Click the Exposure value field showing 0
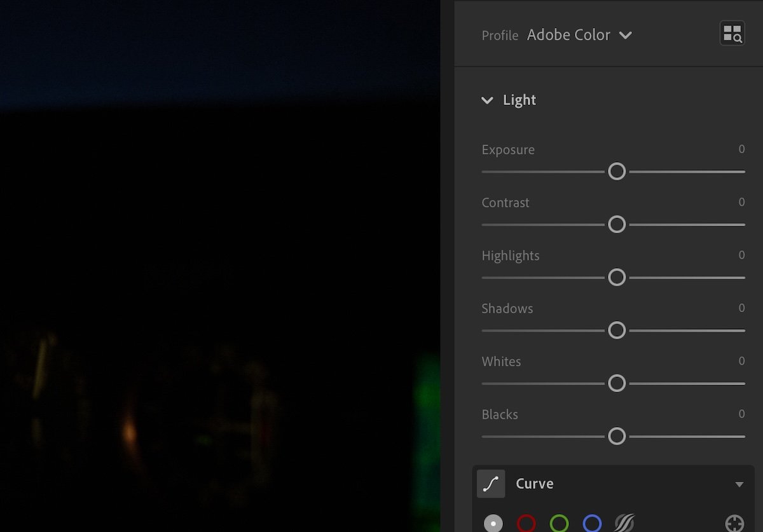Viewport: 763px width, 532px height. pyautogui.click(x=741, y=149)
